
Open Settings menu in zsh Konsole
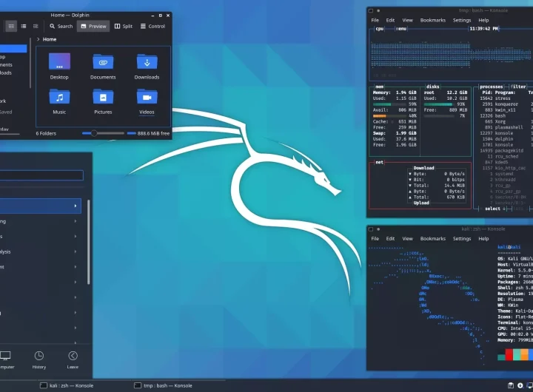tap(462, 238)
